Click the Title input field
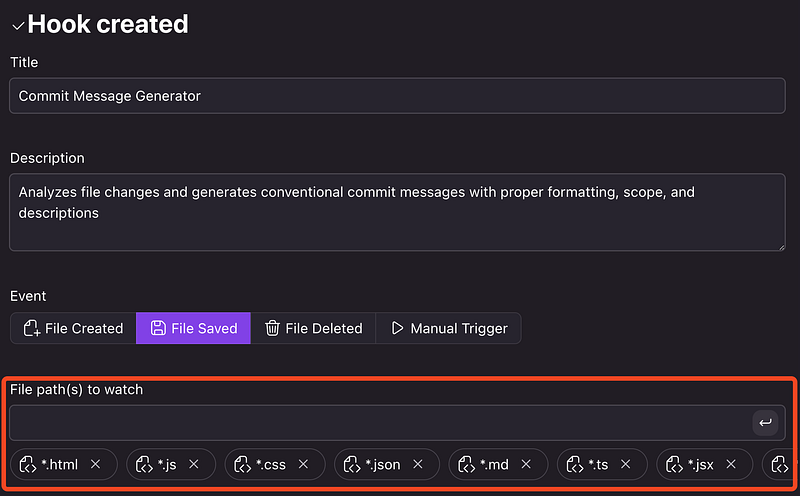This screenshot has width=800, height=496. 397,96
